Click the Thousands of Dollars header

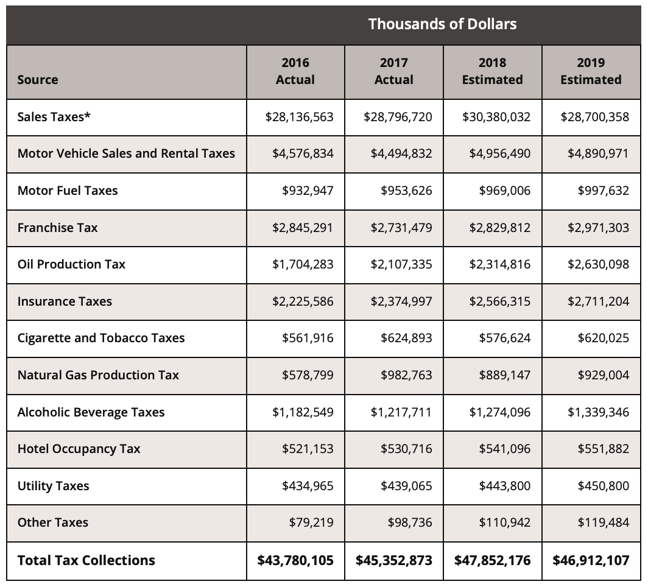click(442, 24)
